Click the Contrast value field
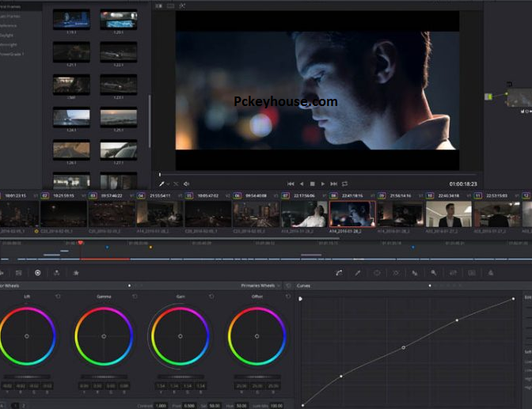This screenshot has height=409, width=532. (161, 406)
